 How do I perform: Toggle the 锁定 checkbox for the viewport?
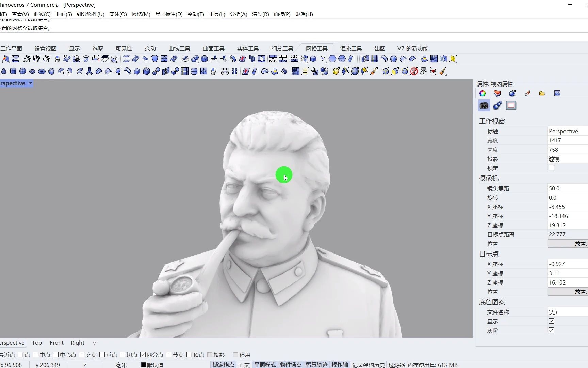click(x=551, y=168)
